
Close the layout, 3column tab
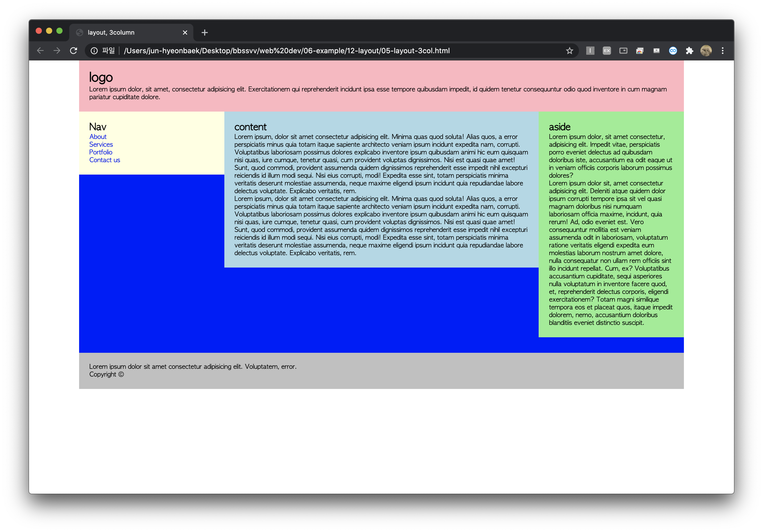tap(185, 33)
